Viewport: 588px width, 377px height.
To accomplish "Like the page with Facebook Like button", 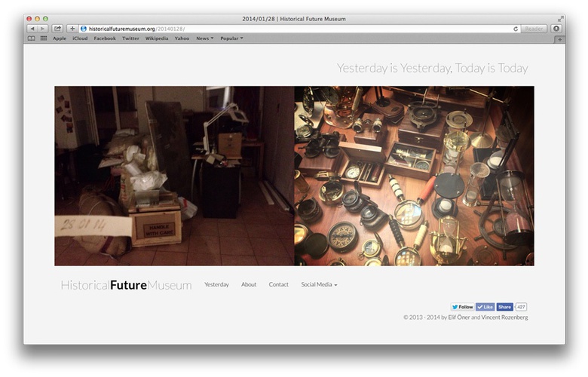I will click(485, 307).
